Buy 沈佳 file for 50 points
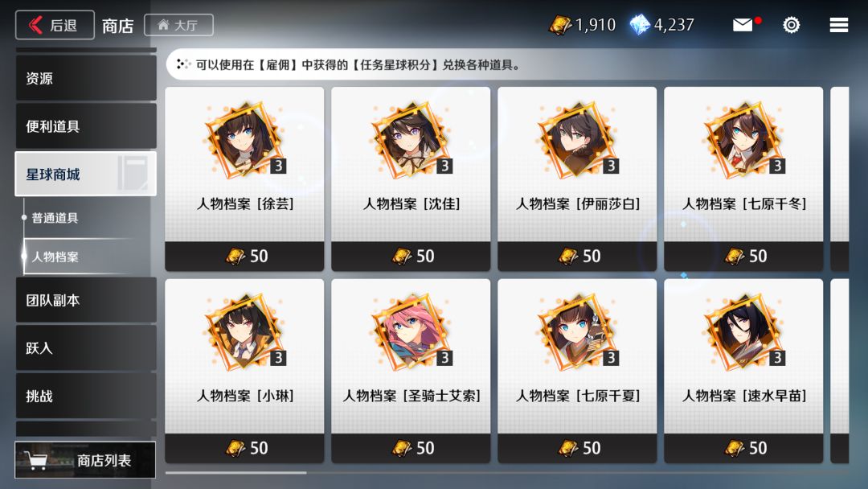This screenshot has width=868, height=489. point(411,256)
